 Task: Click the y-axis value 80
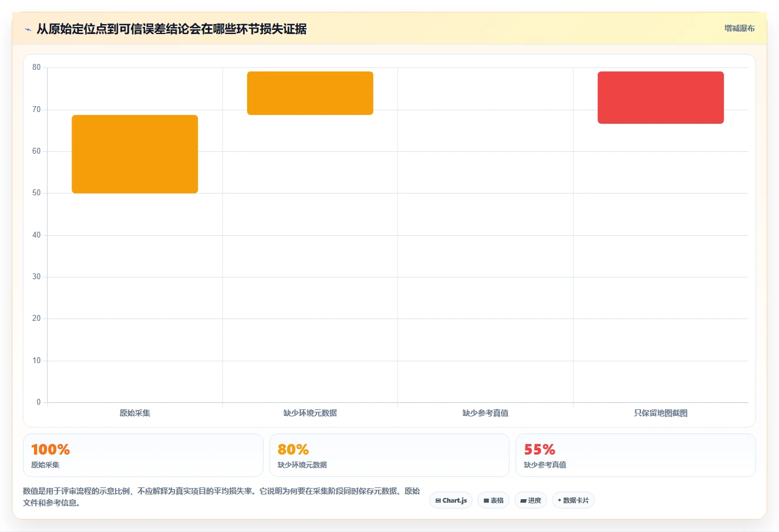36,67
